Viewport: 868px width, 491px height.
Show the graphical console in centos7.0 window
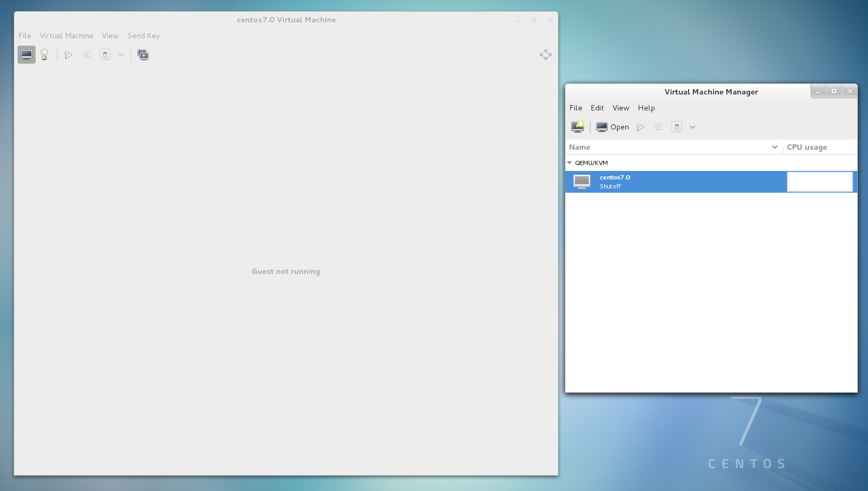pos(27,55)
